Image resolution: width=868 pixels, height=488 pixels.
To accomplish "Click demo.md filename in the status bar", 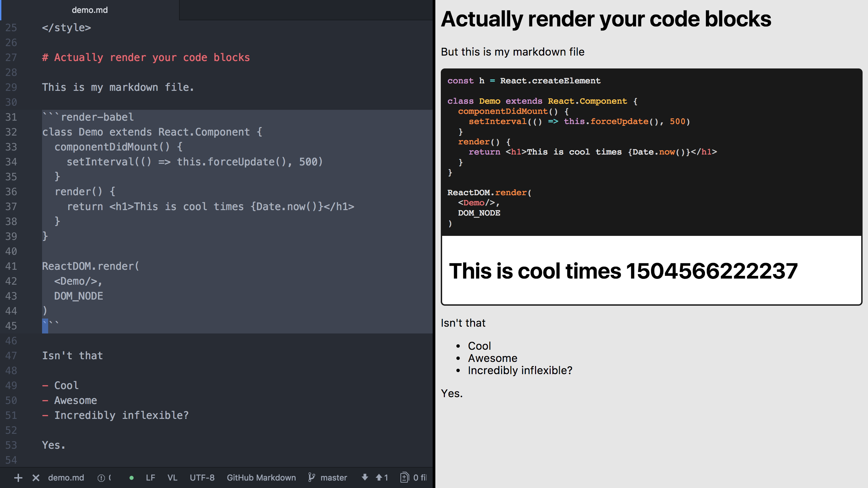I will (66, 478).
